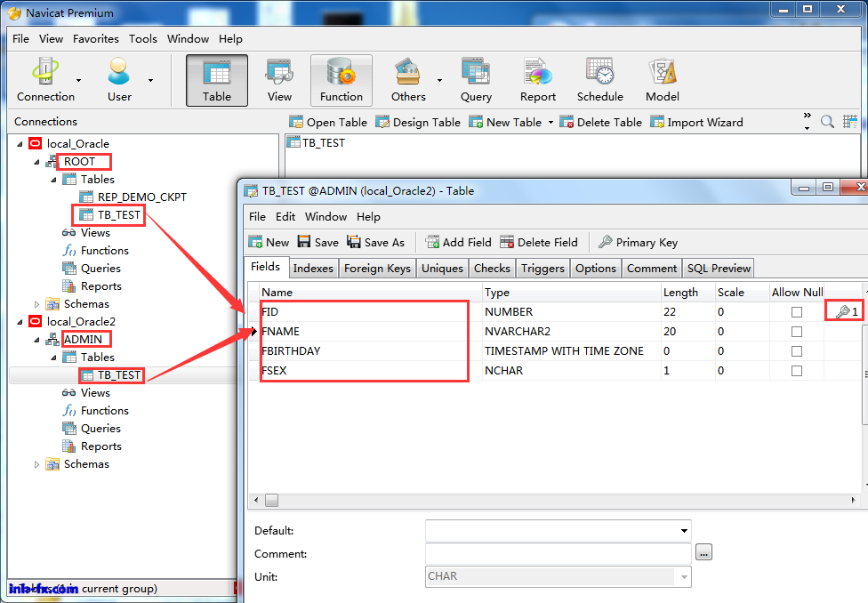Click the User toolbar icon
The height and width of the screenshot is (603, 868).
(x=119, y=80)
